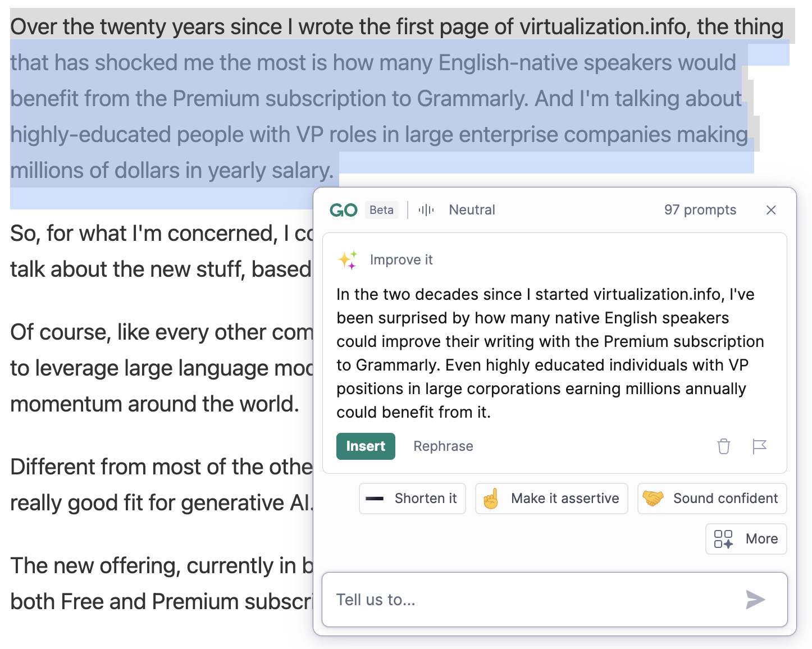This screenshot has height=649, width=812.
Task: Select the Make it assertive prompt
Action: [551, 499]
